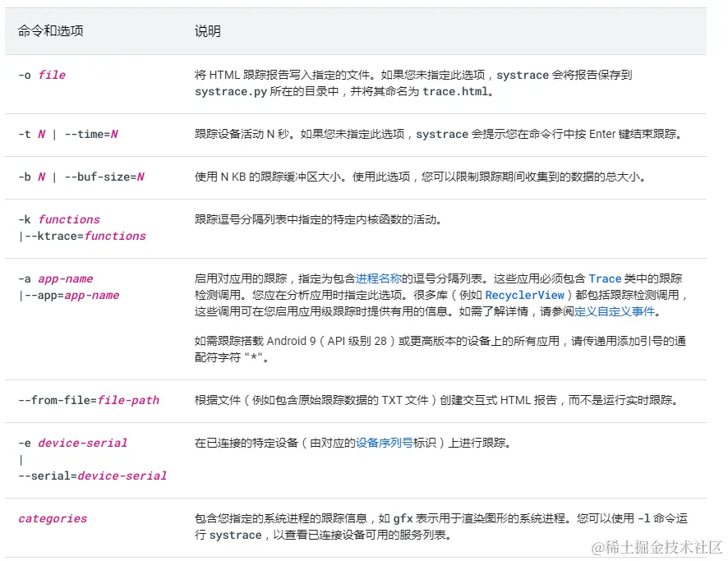Open the Trace class link
728x561 pixels.
point(605,278)
